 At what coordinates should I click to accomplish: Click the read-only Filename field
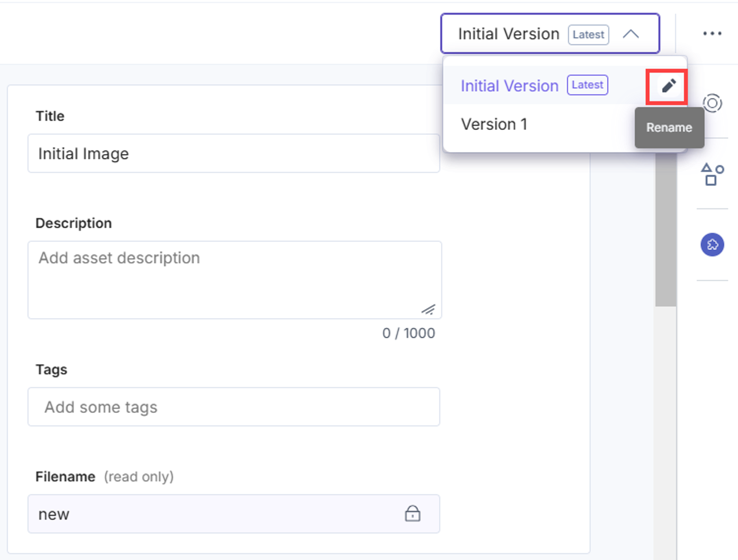[234, 514]
